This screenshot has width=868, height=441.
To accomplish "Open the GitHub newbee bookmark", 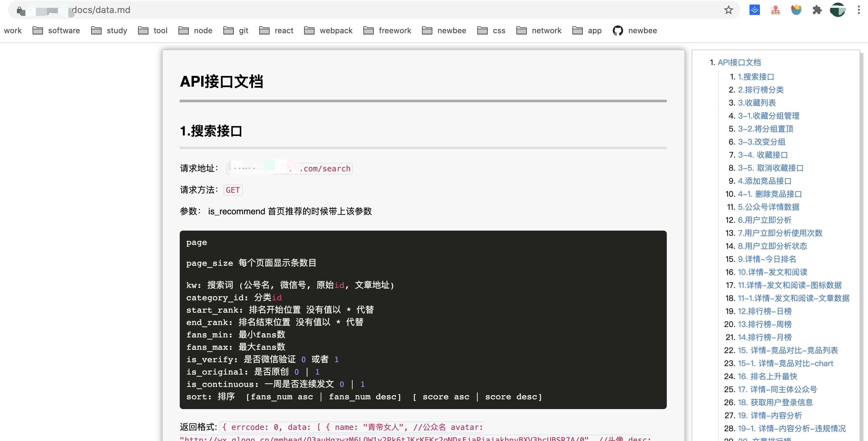I will click(x=635, y=31).
